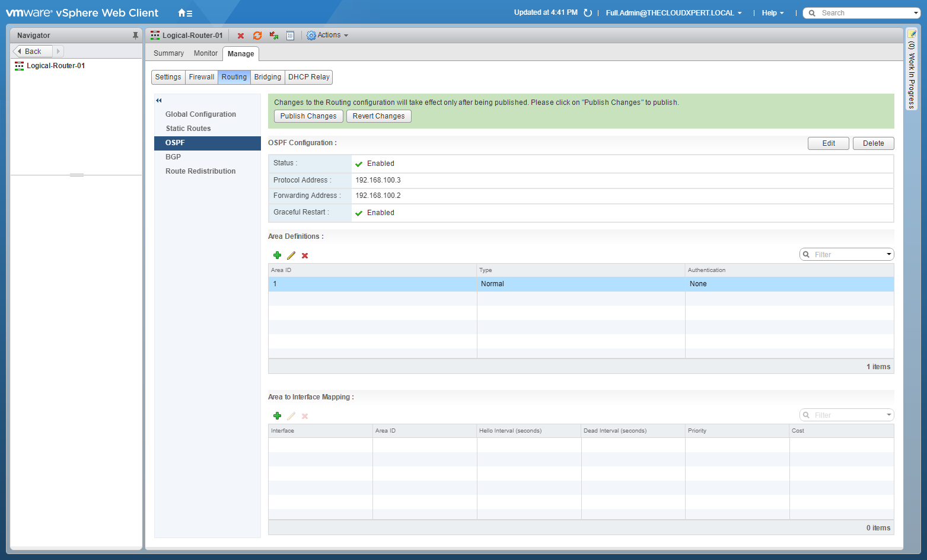Click the Publish Changes button
Viewport: 927px width, 560px height.
point(308,116)
